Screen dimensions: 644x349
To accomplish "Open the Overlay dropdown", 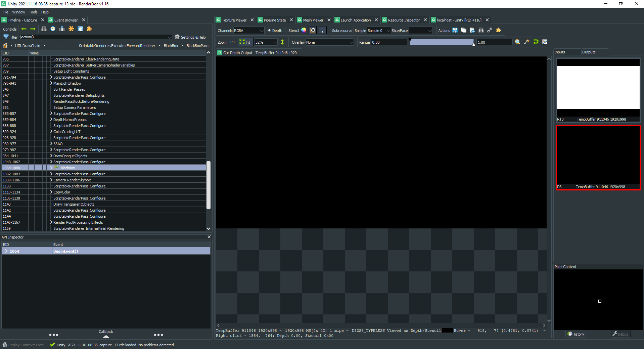I will point(329,42).
